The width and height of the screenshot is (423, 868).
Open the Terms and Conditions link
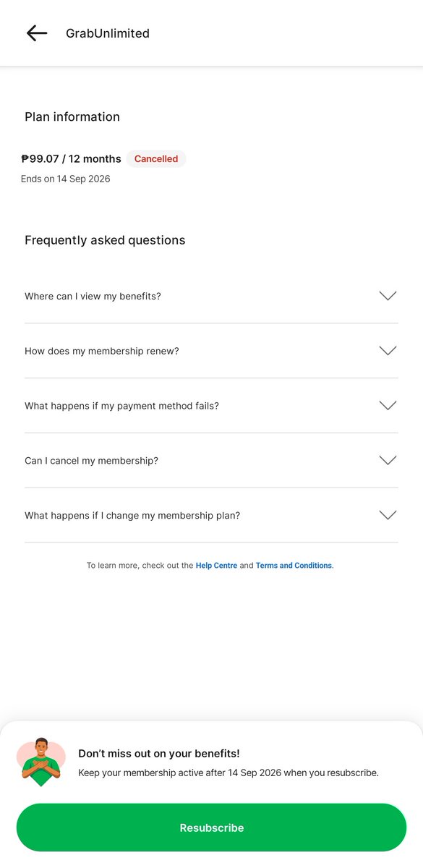(294, 566)
